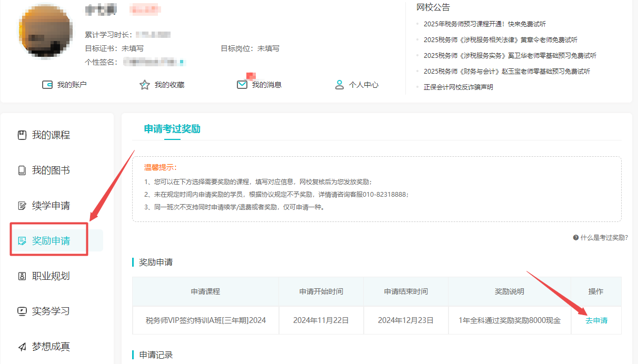Open the 正保会计网校反诈骗声明 announcement

[458, 87]
